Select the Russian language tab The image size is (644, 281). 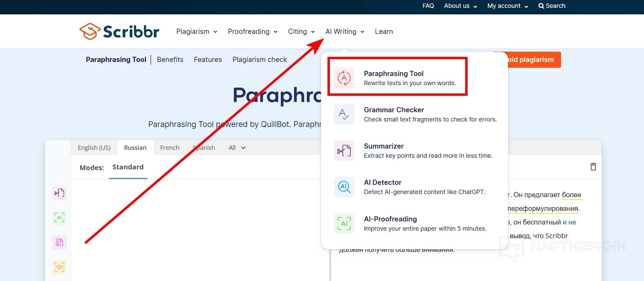pyautogui.click(x=135, y=148)
